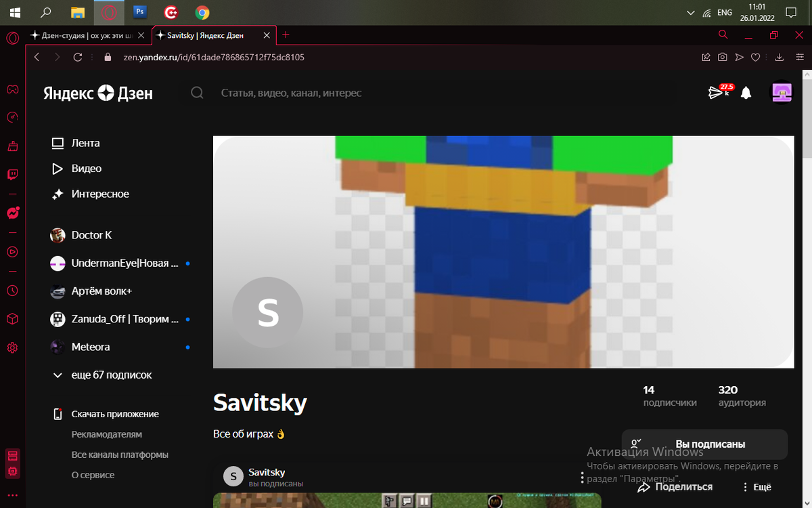This screenshot has height=508, width=812.
Task: Close the Дзен-студия tab
Action: (x=141, y=35)
